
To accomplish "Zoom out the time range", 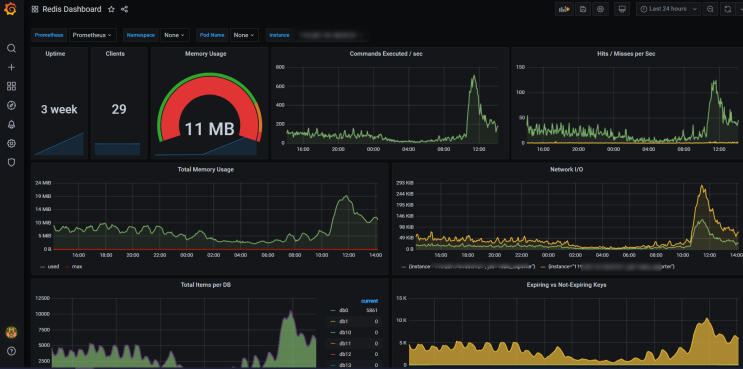I will point(710,9).
